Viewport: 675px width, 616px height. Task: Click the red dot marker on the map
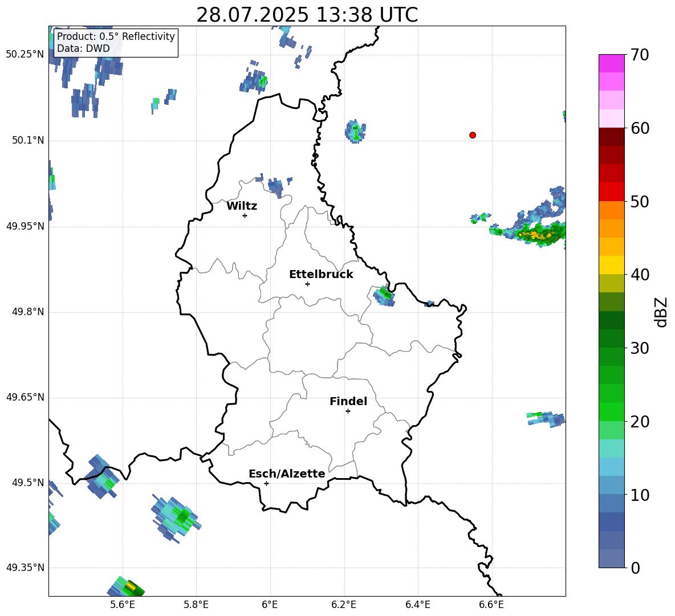pos(472,135)
